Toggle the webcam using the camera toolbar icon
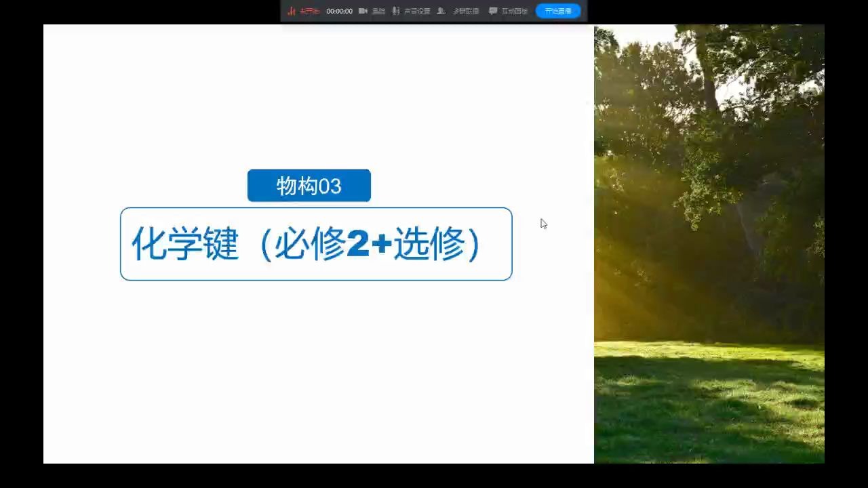 coord(363,10)
